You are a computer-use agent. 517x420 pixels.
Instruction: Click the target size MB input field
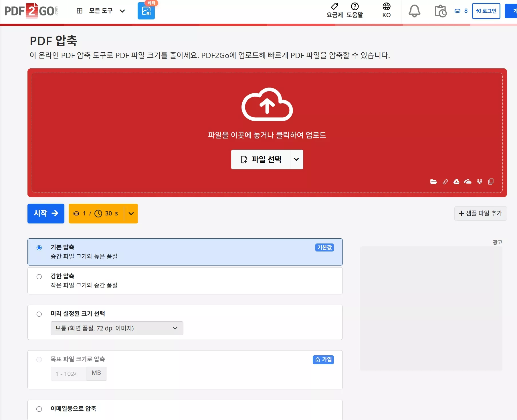point(68,374)
